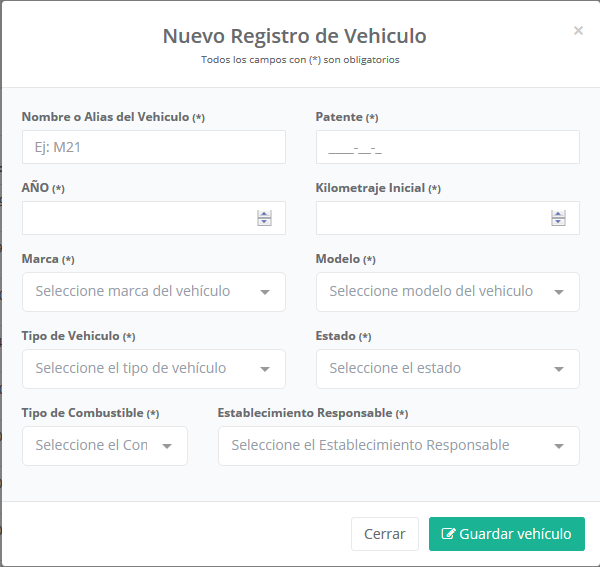Screen dimensions: 600x567
Task: Open the Tipo de Combustible dropdown
Action: click(104, 446)
